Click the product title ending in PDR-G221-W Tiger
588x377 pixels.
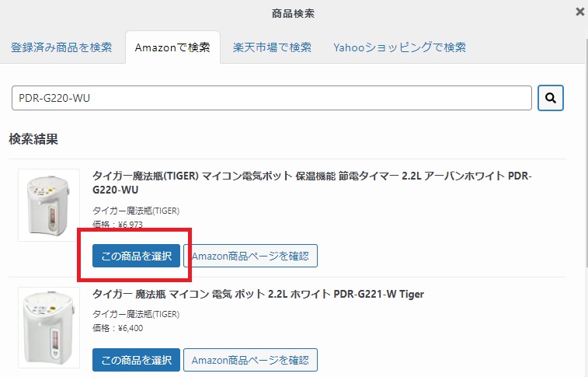pos(258,294)
